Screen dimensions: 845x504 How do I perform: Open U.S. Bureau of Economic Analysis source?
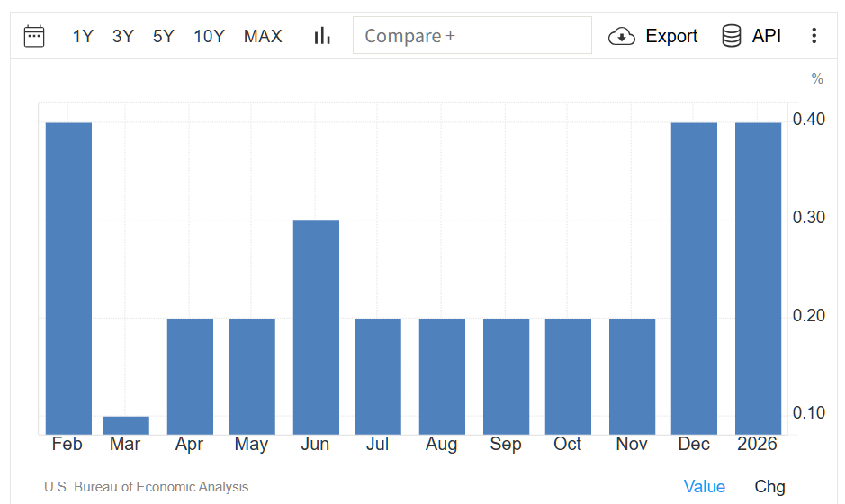point(146,487)
